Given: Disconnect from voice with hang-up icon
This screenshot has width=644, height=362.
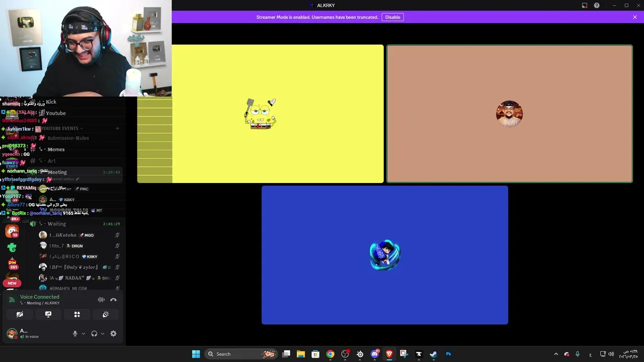Looking at the screenshot, I should [113, 300].
